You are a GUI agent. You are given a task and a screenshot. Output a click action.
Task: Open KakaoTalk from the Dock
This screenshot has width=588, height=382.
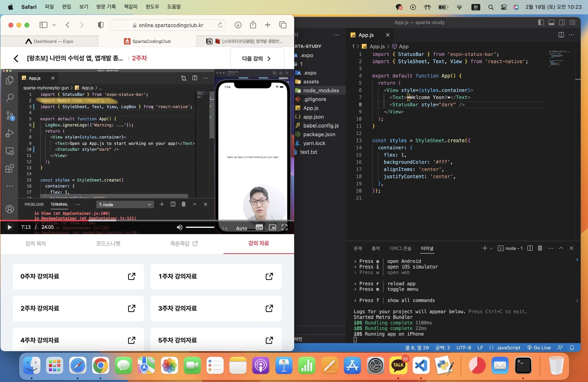[398, 365]
